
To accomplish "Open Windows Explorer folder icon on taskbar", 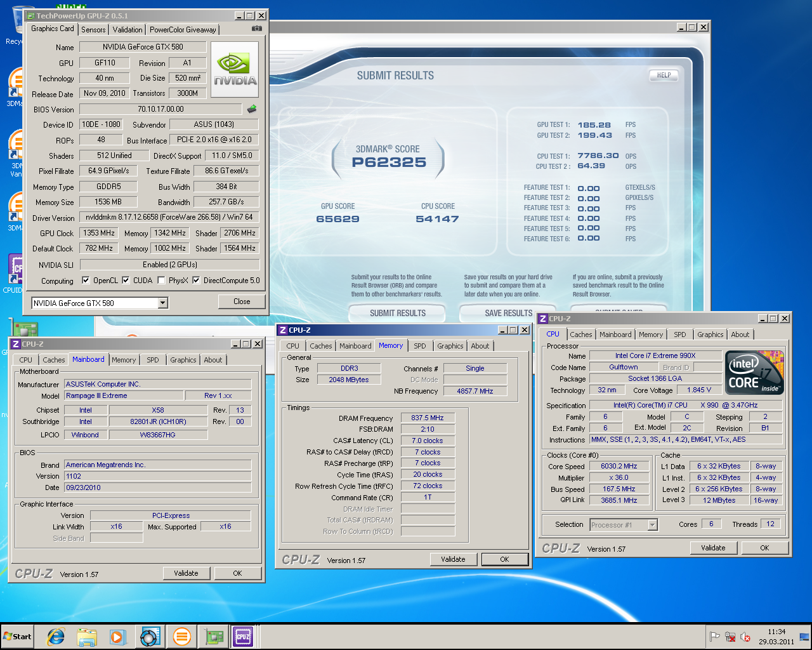I will [x=87, y=637].
